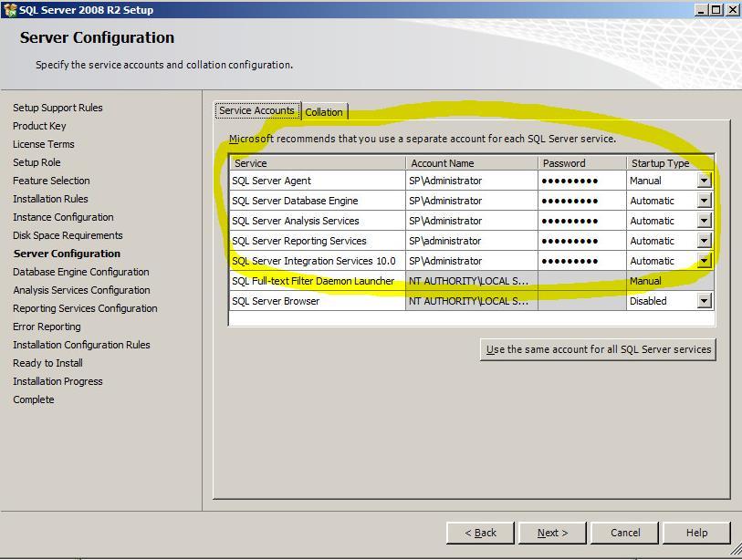The image size is (742, 560).
Task: Click the 'Feature Selection' step
Action: click(51, 181)
